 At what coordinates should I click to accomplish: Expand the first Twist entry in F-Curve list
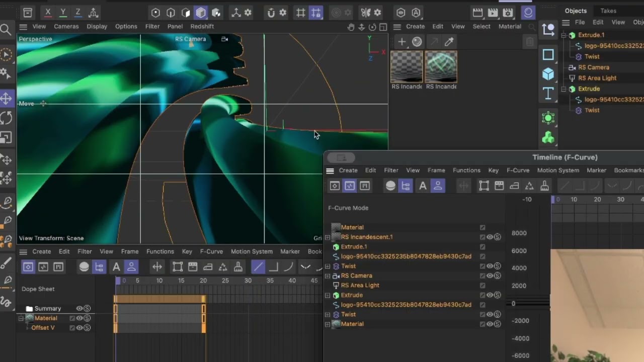[x=328, y=266]
